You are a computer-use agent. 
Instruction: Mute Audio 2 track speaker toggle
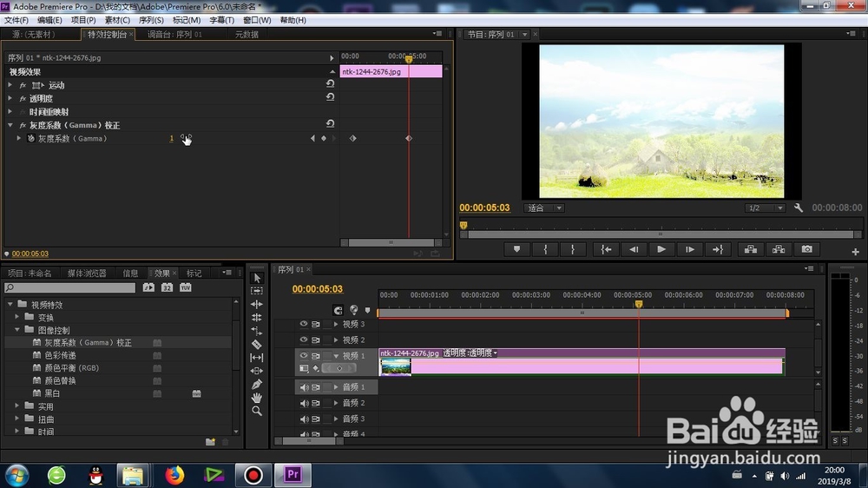point(304,403)
